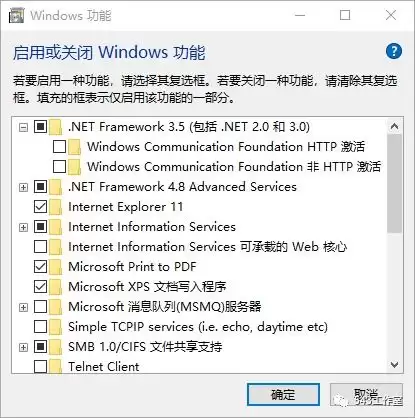415x418 pixels.
Task: Click the 取消 button
Action: 366,395
